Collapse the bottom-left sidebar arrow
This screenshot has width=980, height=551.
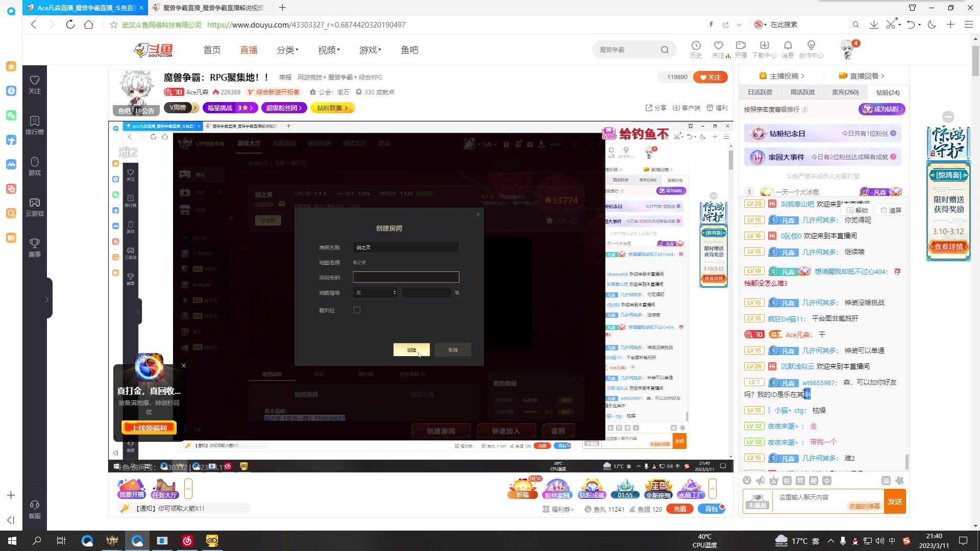(11, 520)
